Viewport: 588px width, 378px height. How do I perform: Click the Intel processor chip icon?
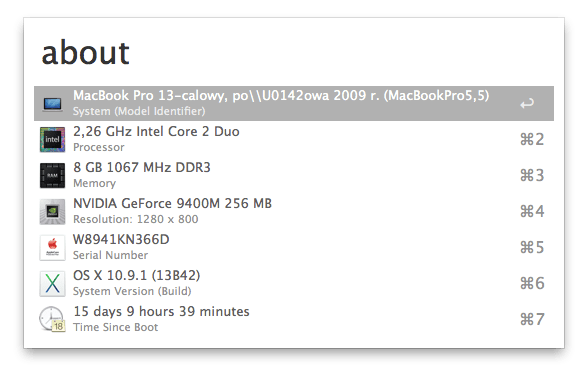pyautogui.click(x=52, y=140)
